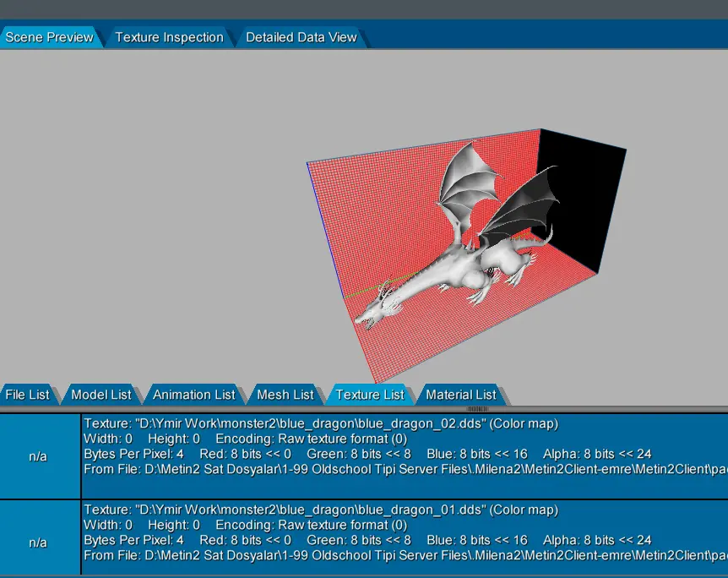Click the Bytes Per Pixel line for blue_dragon_02.dds

(x=367, y=454)
